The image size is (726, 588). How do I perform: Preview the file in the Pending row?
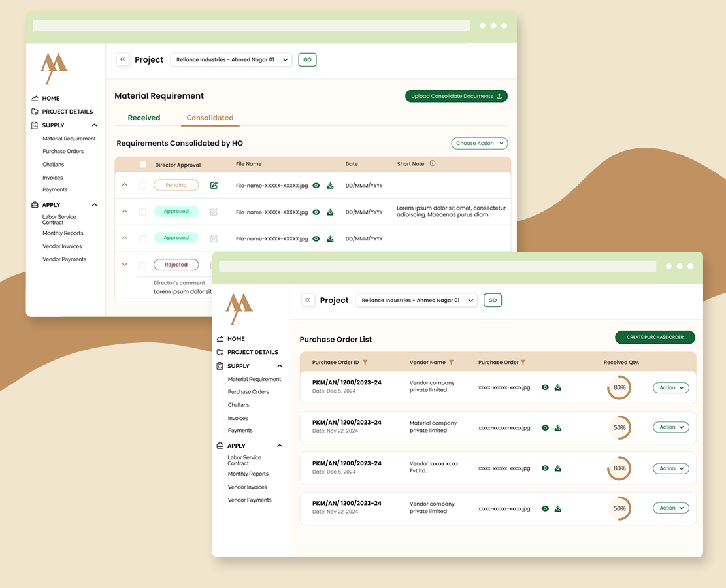[x=316, y=186]
